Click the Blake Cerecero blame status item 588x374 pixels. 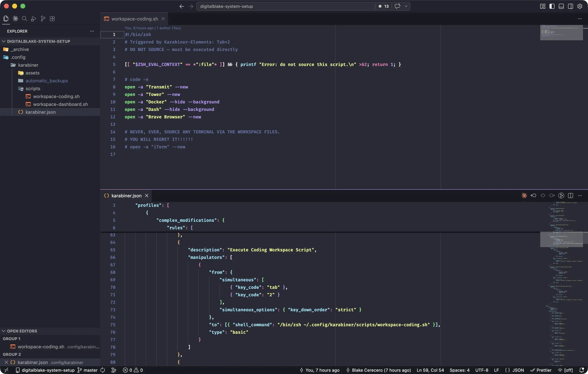tap(378, 370)
